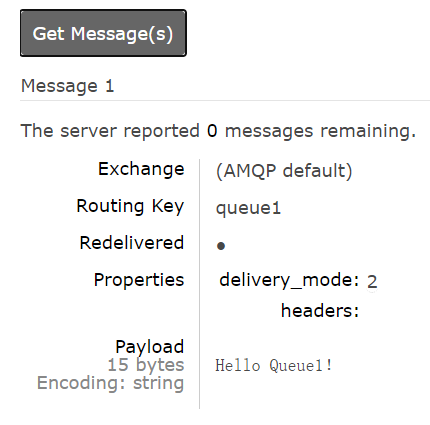Click the 15 bytes size text
Screen dimensions: 430x425
pos(146,365)
